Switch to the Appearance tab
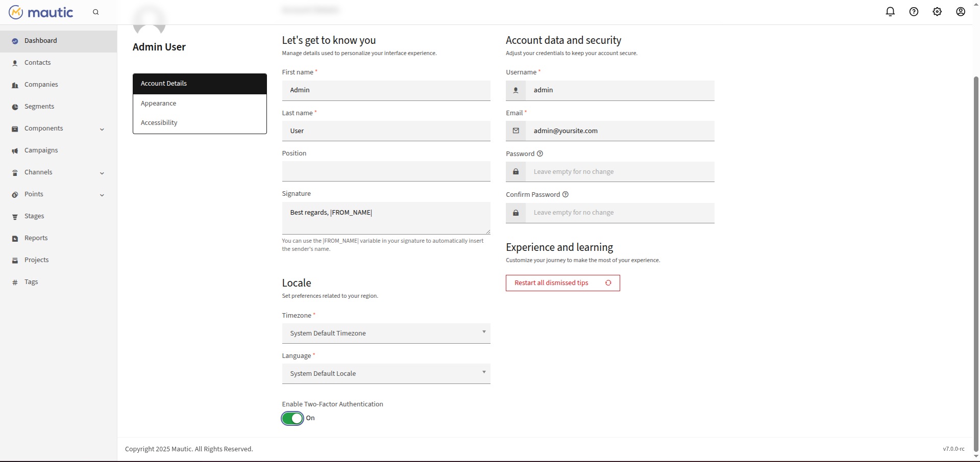980x462 pixels. (x=159, y=104)
